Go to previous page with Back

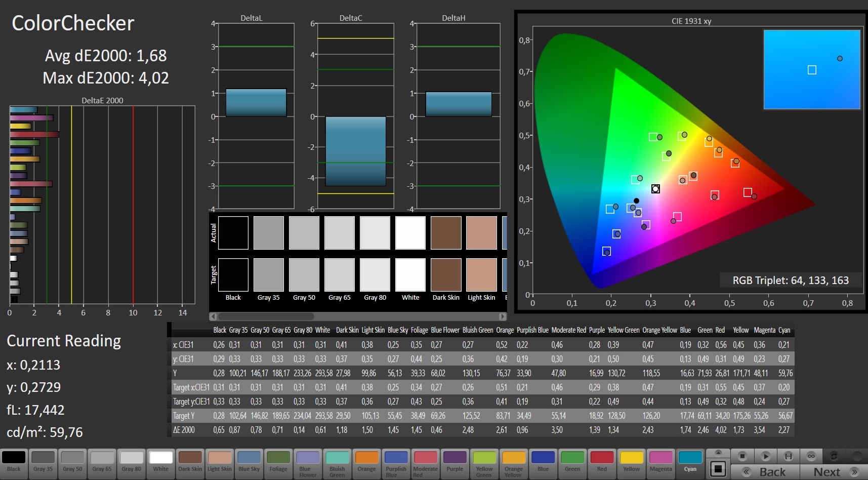point(765,472)
